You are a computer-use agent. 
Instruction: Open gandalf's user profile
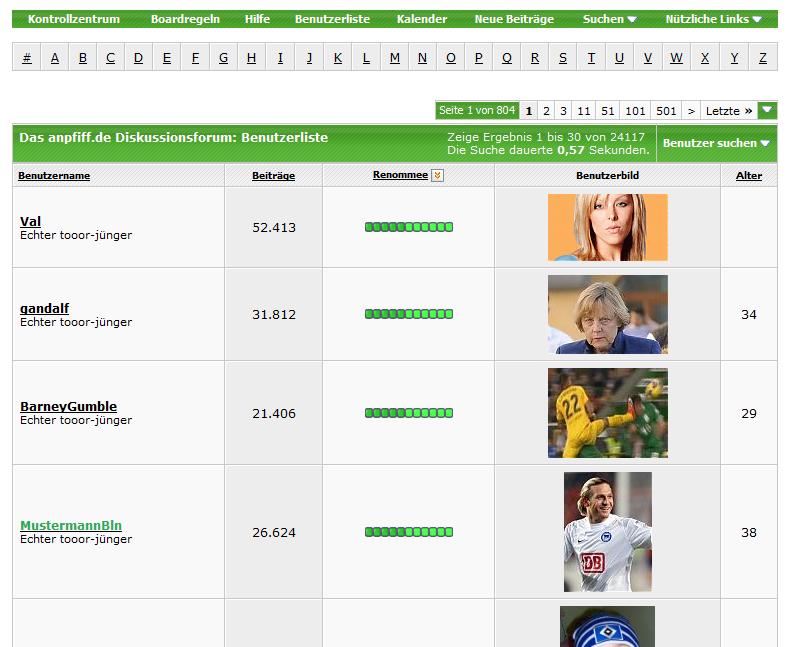click(44, 308)
